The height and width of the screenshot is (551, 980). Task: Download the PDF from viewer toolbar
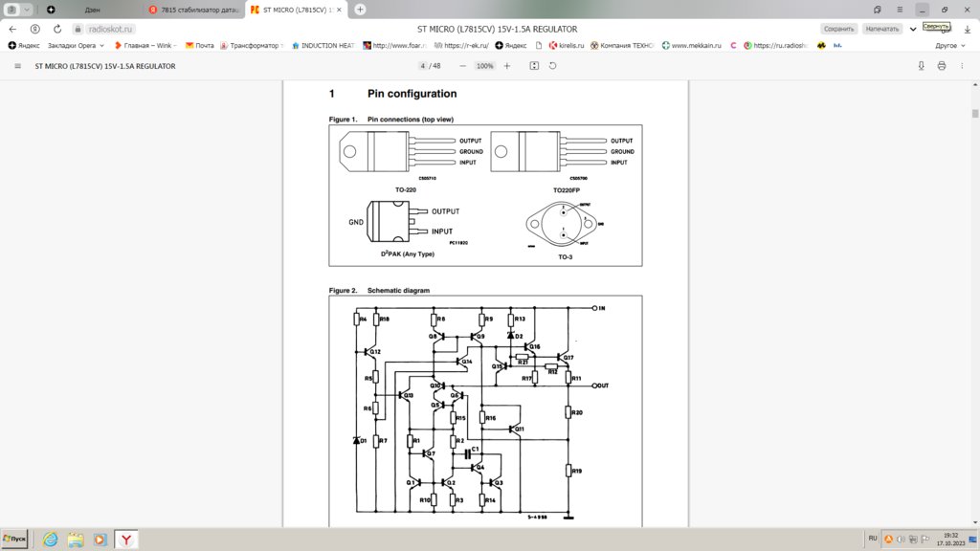pyautogui.click(x=921, y=66)
